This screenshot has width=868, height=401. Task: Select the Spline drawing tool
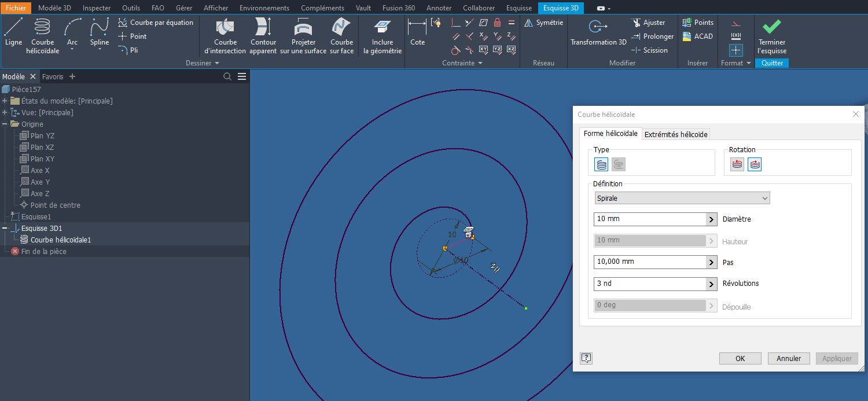click(100, 34)
